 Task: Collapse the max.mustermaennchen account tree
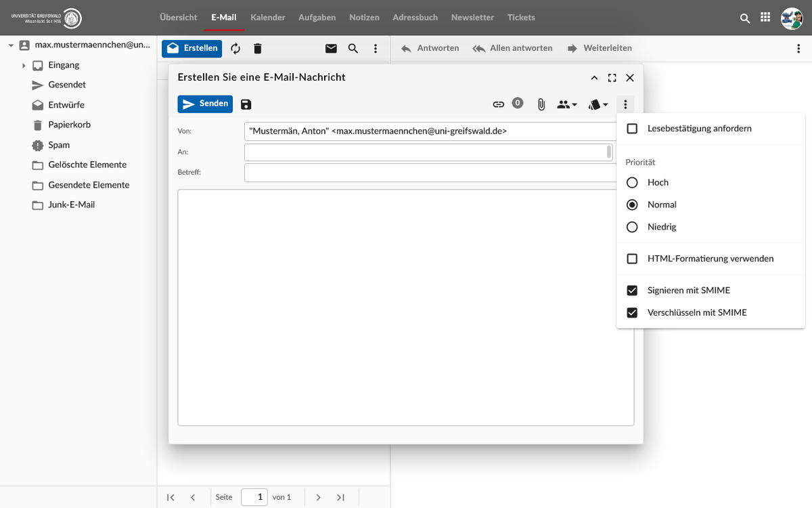tap(11, 45)
